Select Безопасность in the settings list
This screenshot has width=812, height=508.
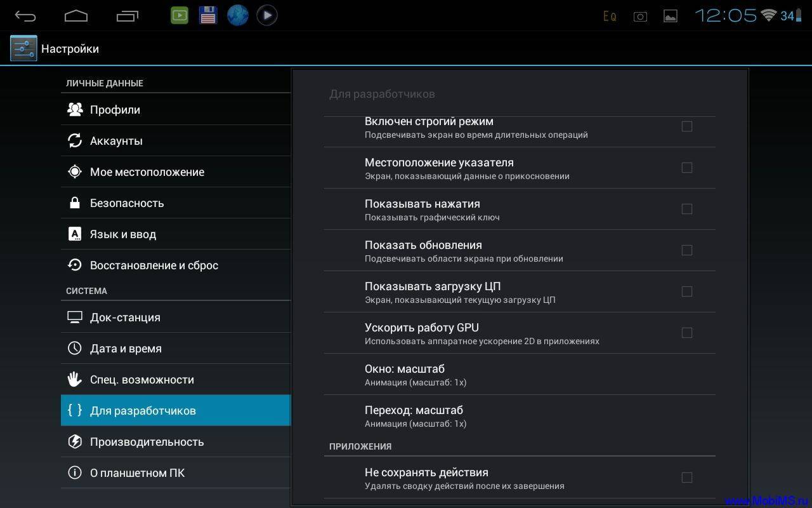pos(176,203)
